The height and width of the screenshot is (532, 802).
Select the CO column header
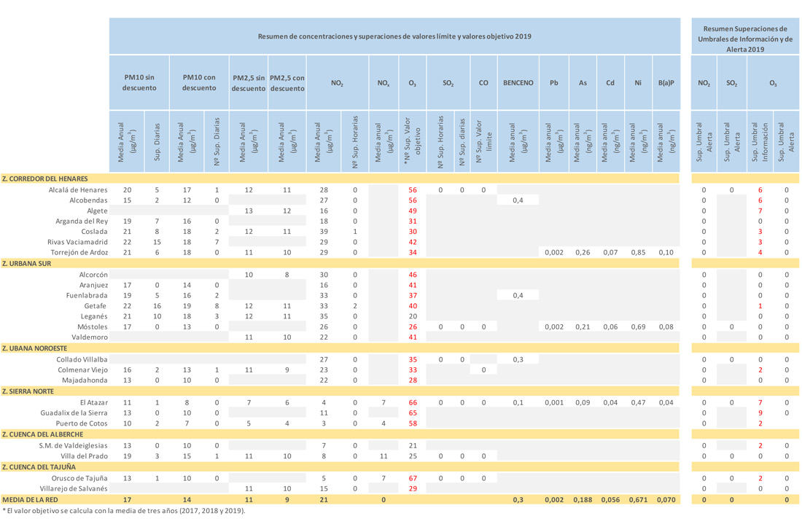tap(483, 83)
